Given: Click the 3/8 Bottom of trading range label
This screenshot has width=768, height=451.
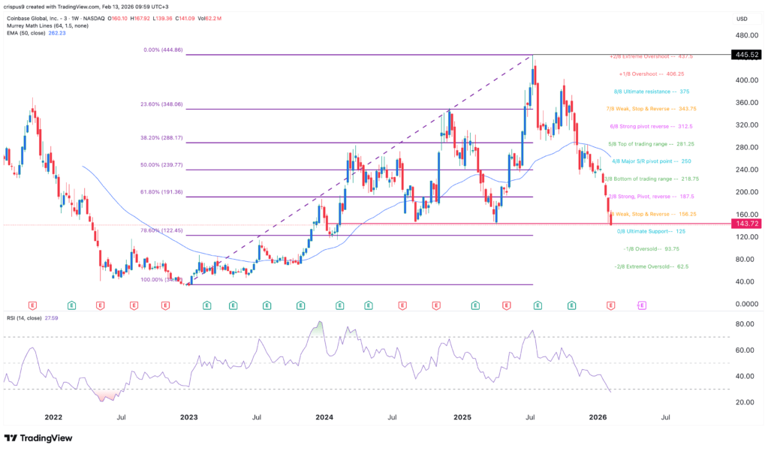Looking at the screenshot, I should (x=652, y=179).
